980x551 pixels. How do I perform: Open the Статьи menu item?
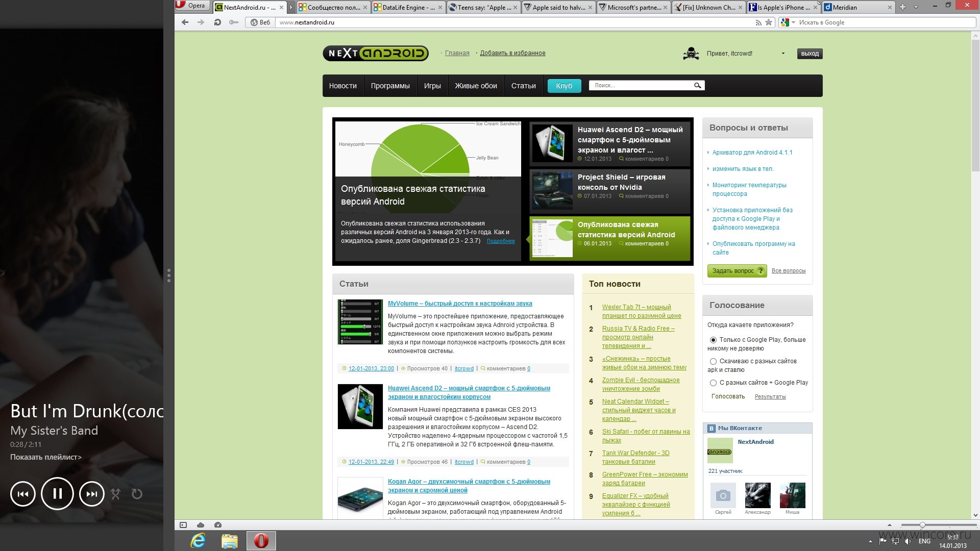(523, 86)
